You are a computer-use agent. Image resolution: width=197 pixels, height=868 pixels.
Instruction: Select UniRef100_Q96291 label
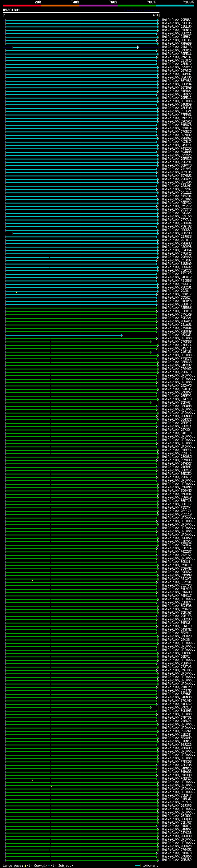coord(177,162)
